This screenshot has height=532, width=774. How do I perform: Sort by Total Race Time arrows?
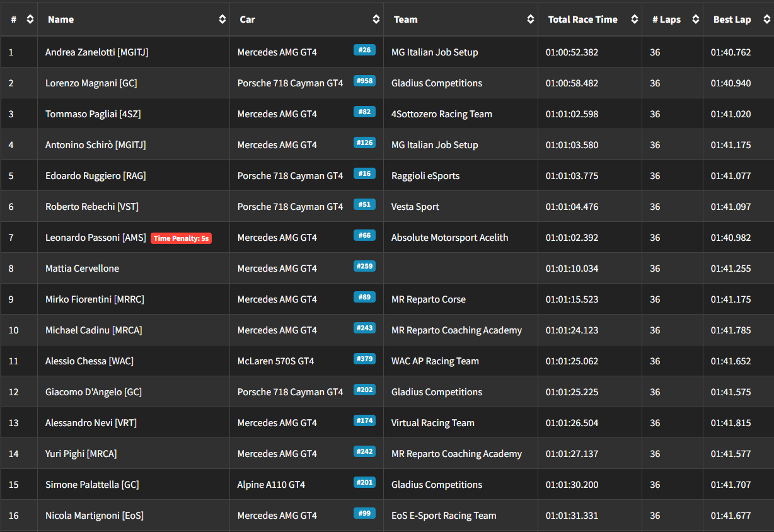(633, 20)
